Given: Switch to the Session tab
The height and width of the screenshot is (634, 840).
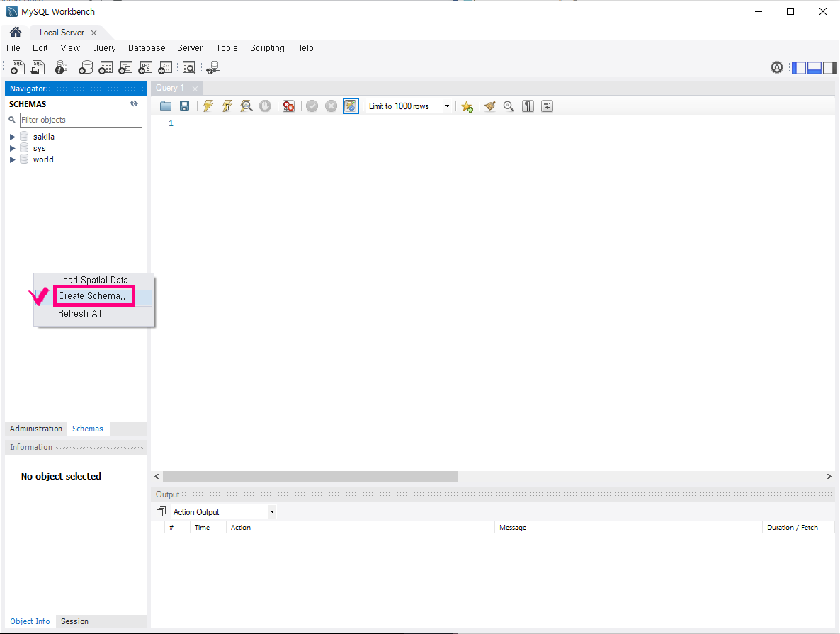Looking at the screenshot, I should pos(74,621).
